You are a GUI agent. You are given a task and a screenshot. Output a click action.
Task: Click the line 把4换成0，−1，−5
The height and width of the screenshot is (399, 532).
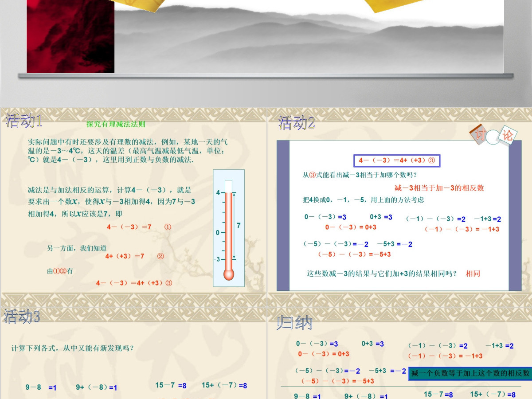coord(363,200)
